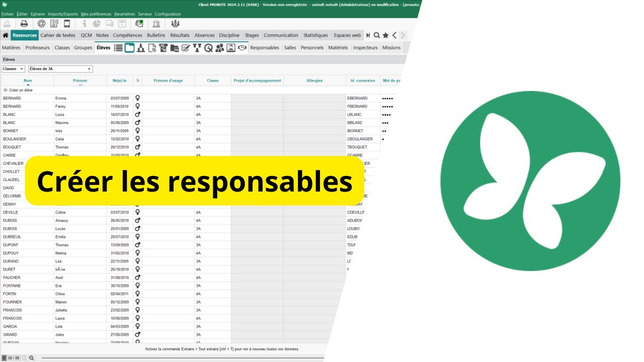Click the skip-to-end tabs arrow icon
This screenshot has width=644, height=362.
coord(368,35)
